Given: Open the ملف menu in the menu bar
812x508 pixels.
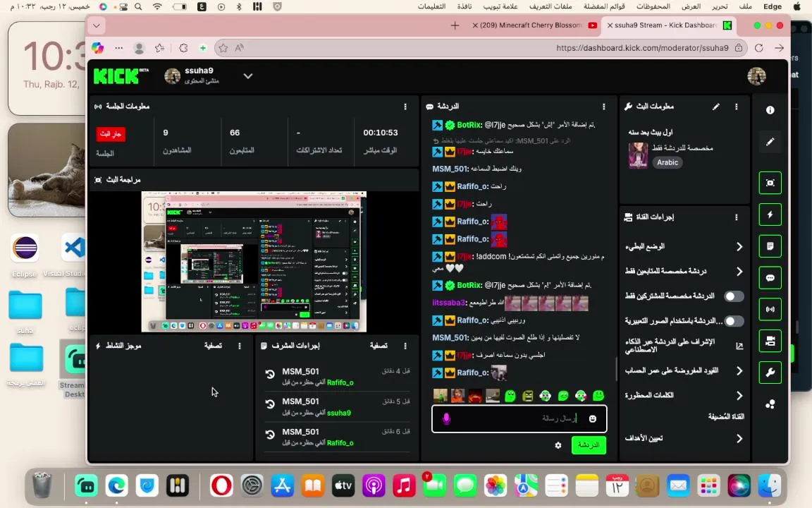Looking at the screenshot, I should (x=746, y=6).
